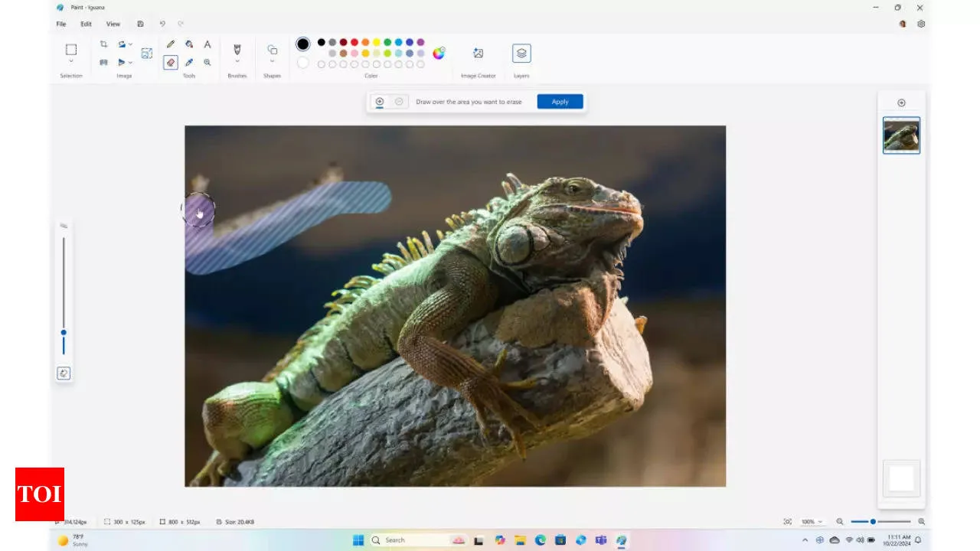Toggle the Layers panel button
The height and width of the screenshot is (551, 980).
521,53
